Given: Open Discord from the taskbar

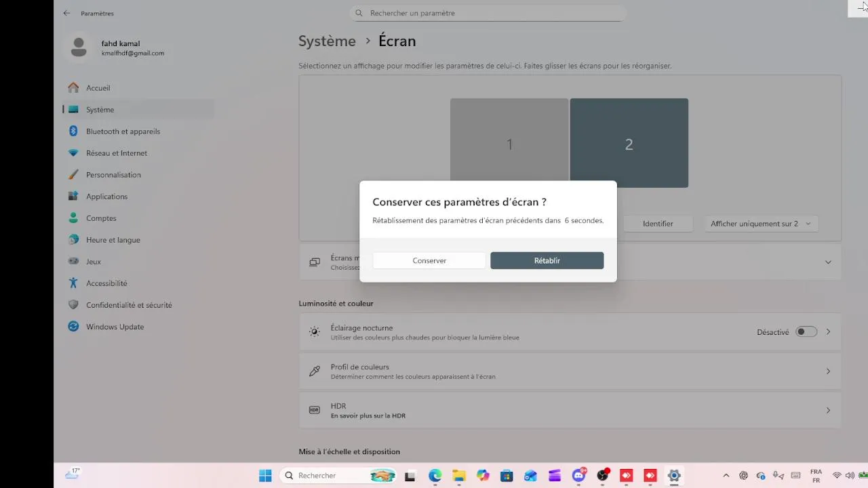Looking at the screenshot, I should [x=578, y=476].
